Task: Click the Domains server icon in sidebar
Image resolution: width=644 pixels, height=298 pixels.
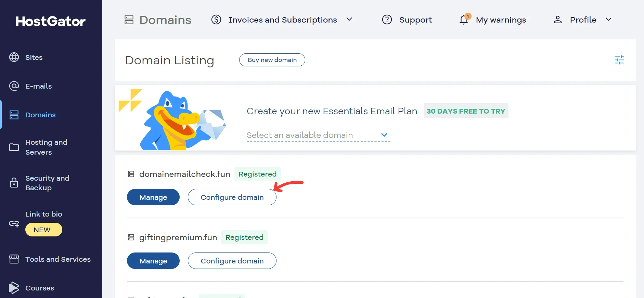Action: (x=14, y=115)
